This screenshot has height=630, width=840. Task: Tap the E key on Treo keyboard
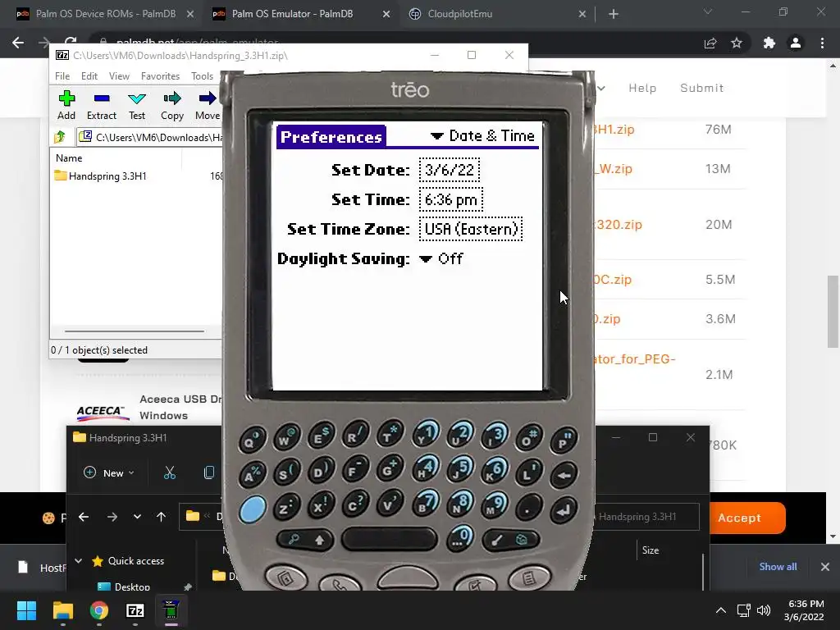pos(322,435)
